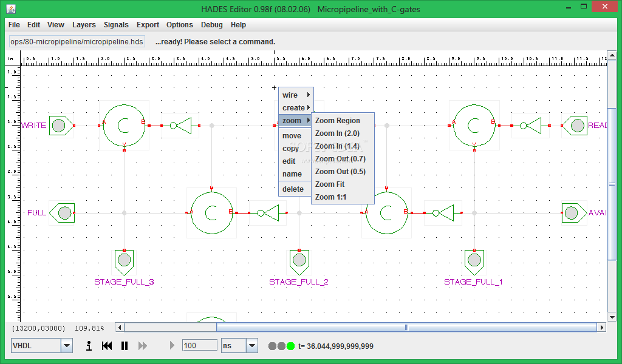Click the simulation info icon
The height and width of the screenshot is (364, 622).
point(89,346)
